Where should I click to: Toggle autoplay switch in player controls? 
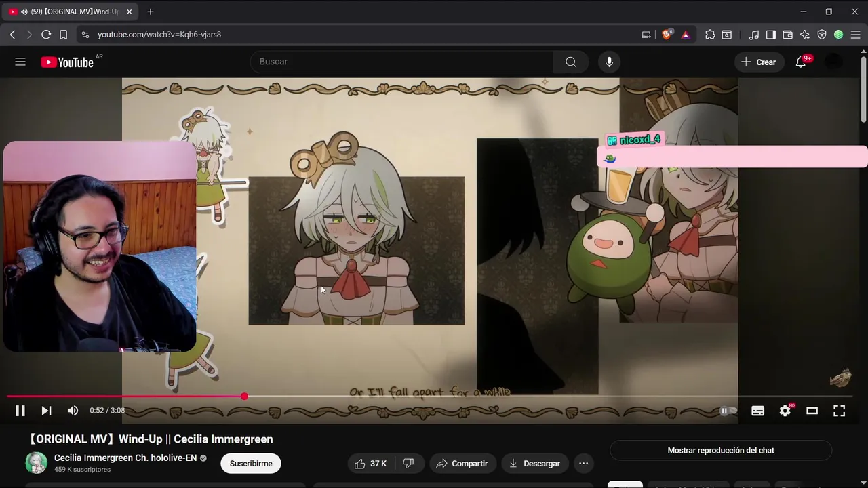tap(728, 411)
